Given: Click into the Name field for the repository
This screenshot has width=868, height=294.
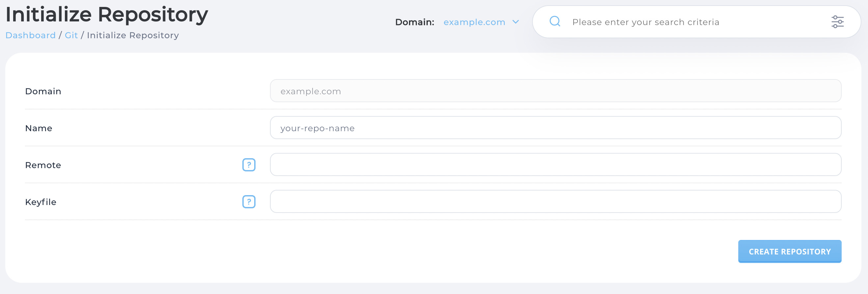Looking at the screenshot, I should [555, 128].
